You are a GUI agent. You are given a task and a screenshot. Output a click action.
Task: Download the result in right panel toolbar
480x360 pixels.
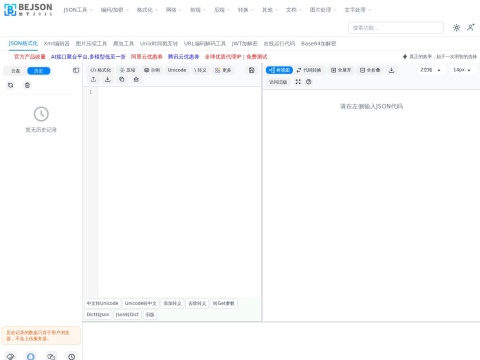point(391,70)
